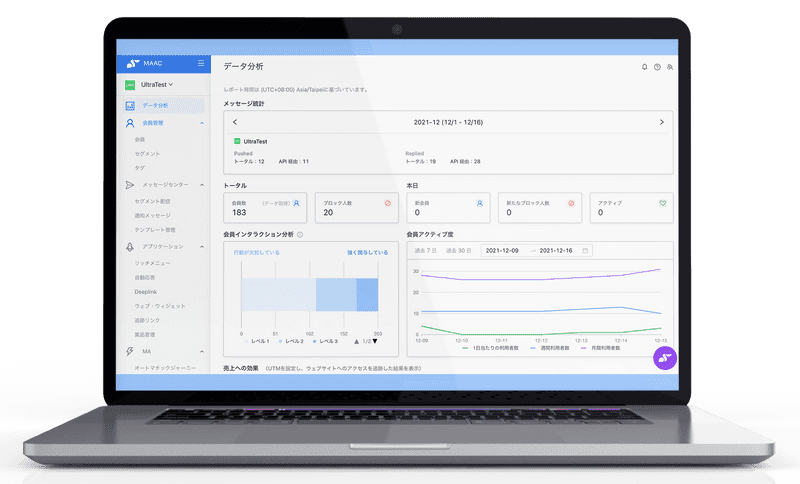Toggle レベル 2 legend in interaction chart
The width and height of the screenshot is (800, 484).
coord(291,341)
